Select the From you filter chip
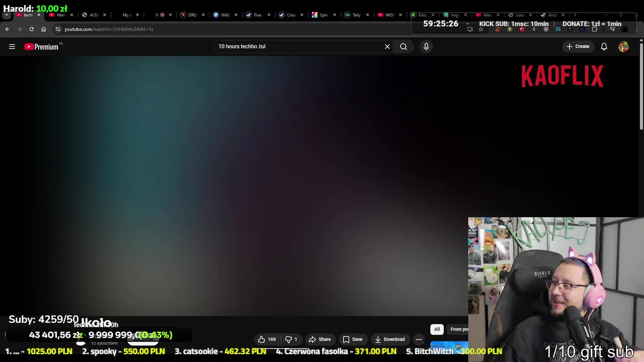The height and width of the screenshot is (362, 644). click(457, 329)
